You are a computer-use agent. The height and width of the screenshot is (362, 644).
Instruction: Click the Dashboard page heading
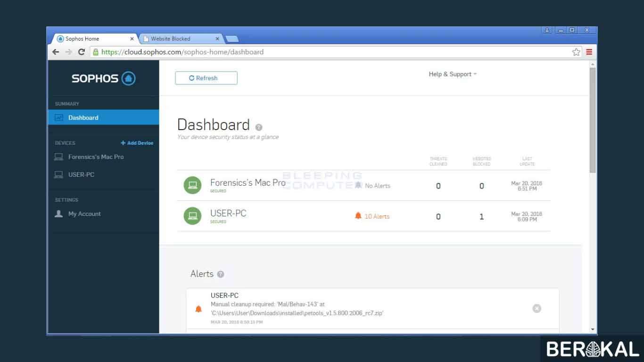(214, 125)
